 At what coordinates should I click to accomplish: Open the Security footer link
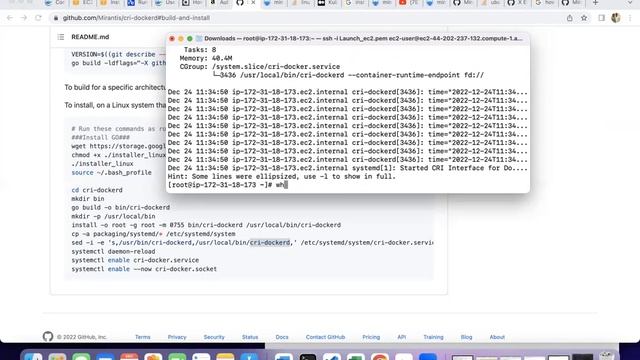coord(214,337)
